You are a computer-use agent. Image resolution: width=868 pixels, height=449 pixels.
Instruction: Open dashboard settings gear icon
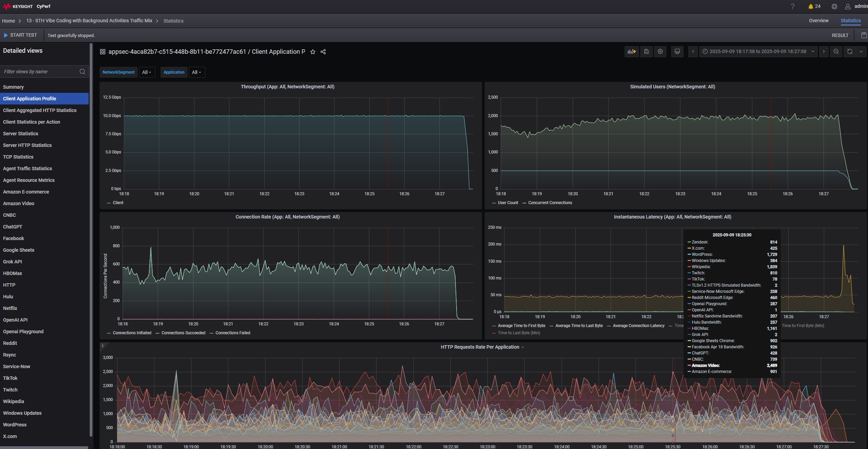pyautogui.click(x=660, y=52)
